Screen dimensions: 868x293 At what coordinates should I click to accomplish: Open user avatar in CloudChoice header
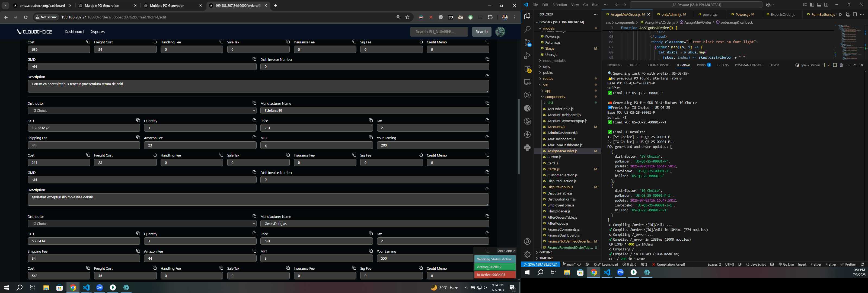click(x=500, y=32)
